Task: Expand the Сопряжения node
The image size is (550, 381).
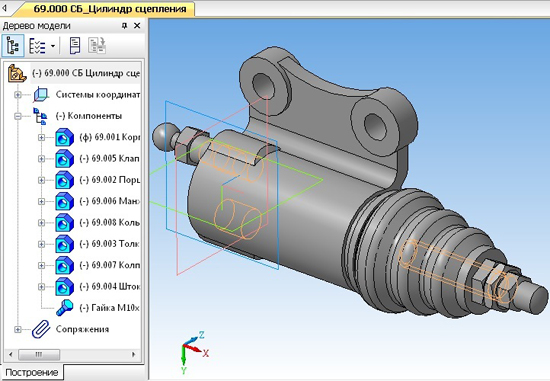Action: point(18,329)
